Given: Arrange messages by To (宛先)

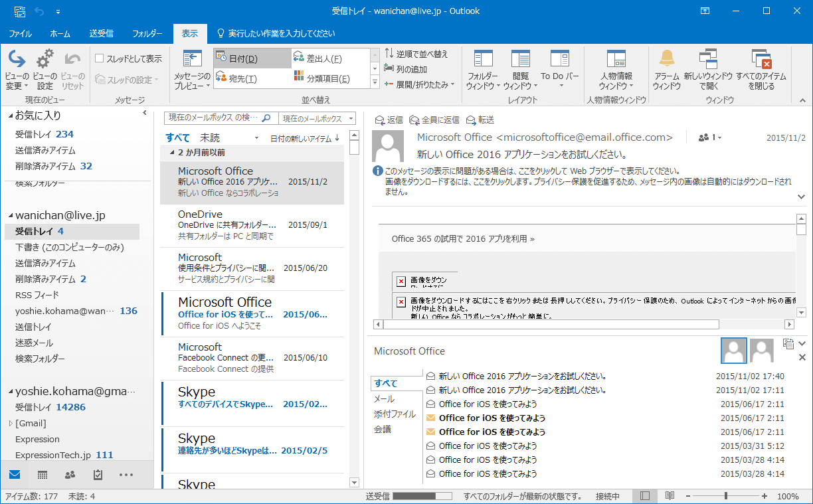Looking at the screenshot, I should (252, 78).
